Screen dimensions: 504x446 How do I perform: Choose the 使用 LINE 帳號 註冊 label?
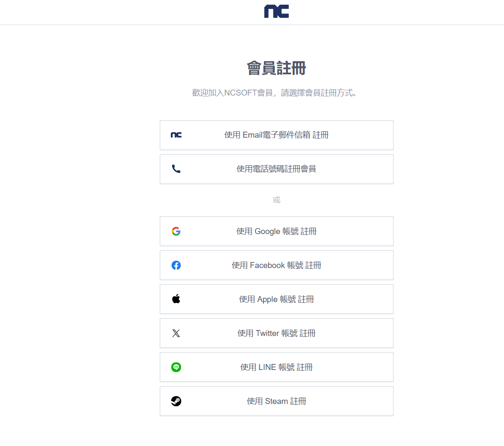coord(276,367)
